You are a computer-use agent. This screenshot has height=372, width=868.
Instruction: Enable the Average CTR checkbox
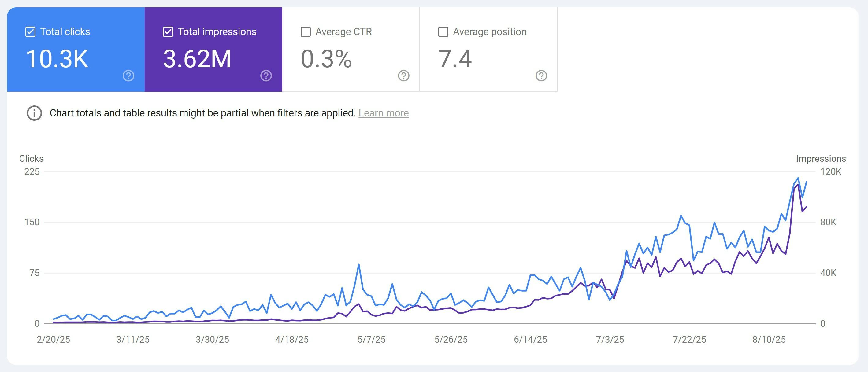(x=306, y=32)
